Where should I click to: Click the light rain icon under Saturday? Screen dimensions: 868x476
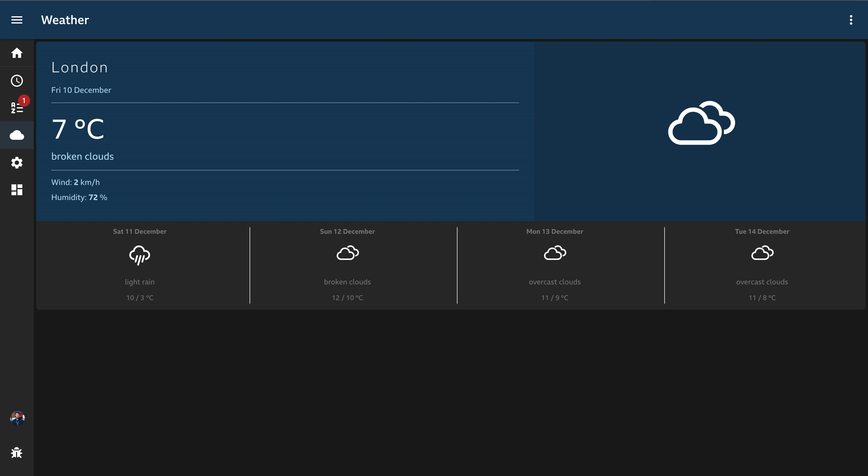[140, 255]
